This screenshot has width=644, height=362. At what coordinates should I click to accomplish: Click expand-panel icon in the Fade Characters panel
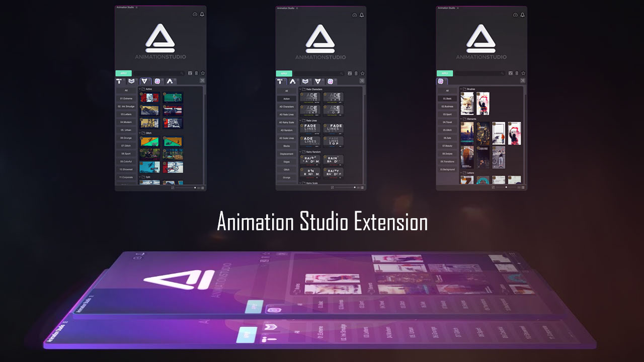pyautogui.click(x=363, y=80)
